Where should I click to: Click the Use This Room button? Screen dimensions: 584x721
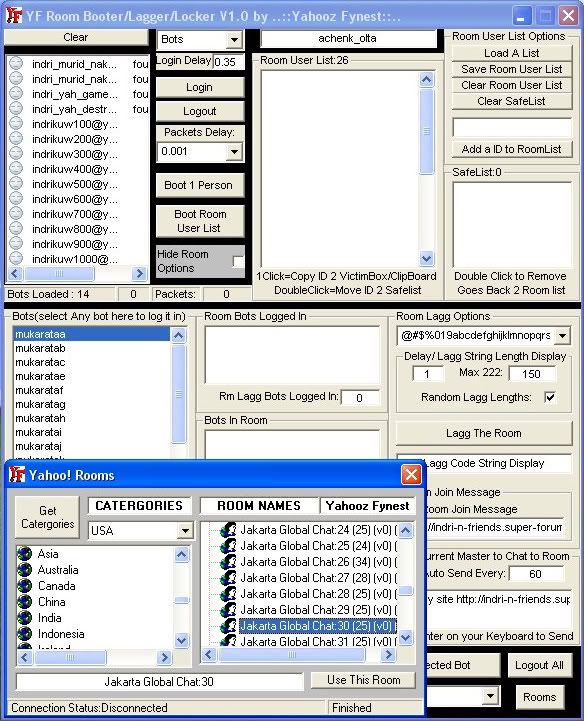click(363, 680)
